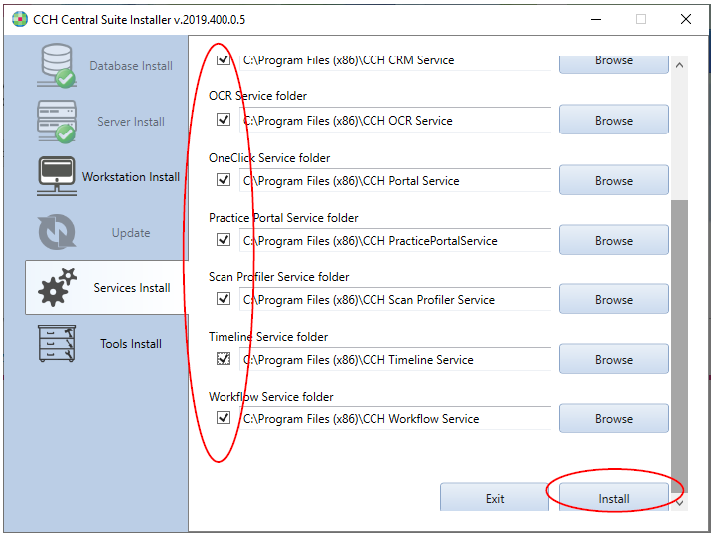
Task: Open the Tools Install section
Action: point(106,343)
